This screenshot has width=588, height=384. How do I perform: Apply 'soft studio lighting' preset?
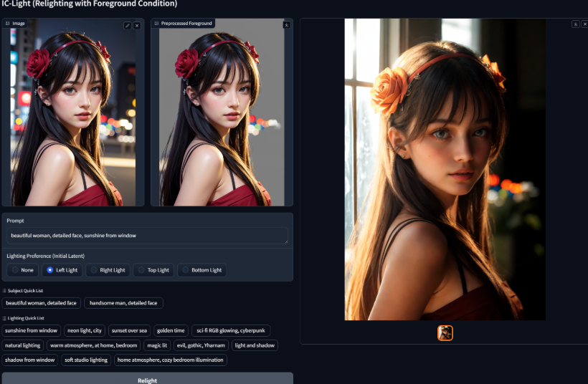coord(86,360)
